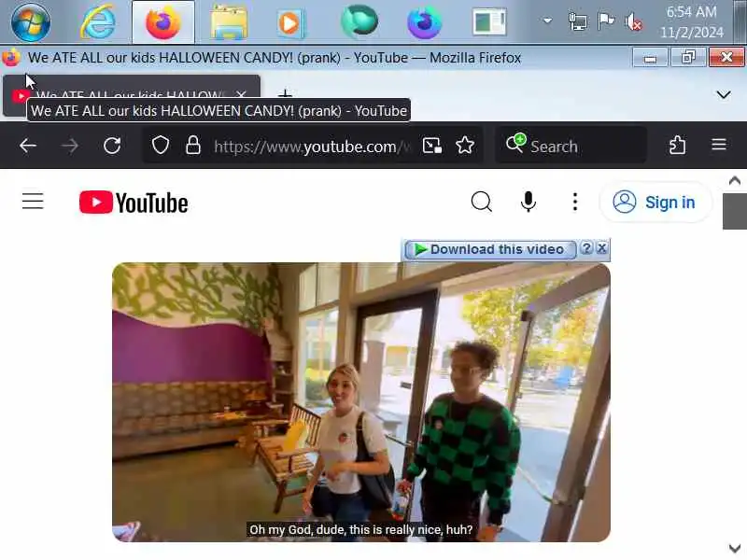Open the window-panel app icon in the taskbar
The width and height of the screenshot is (747, 560).
489,21
